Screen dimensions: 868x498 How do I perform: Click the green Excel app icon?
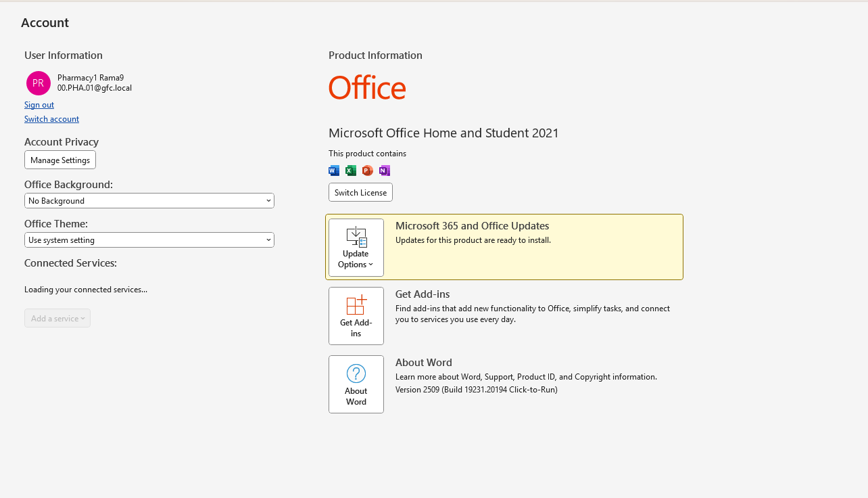click(351, 171)
